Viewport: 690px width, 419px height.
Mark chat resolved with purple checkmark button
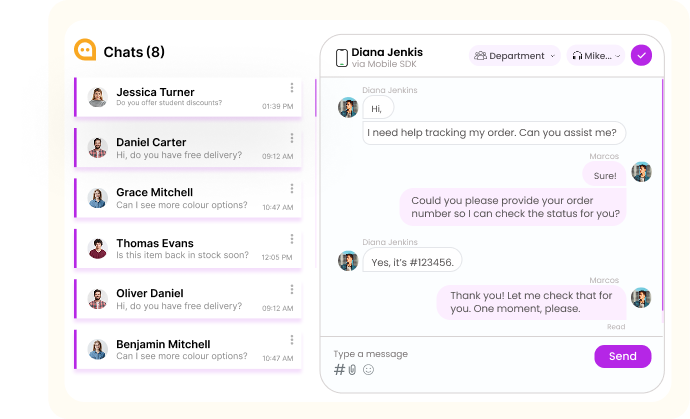point(641,56)
